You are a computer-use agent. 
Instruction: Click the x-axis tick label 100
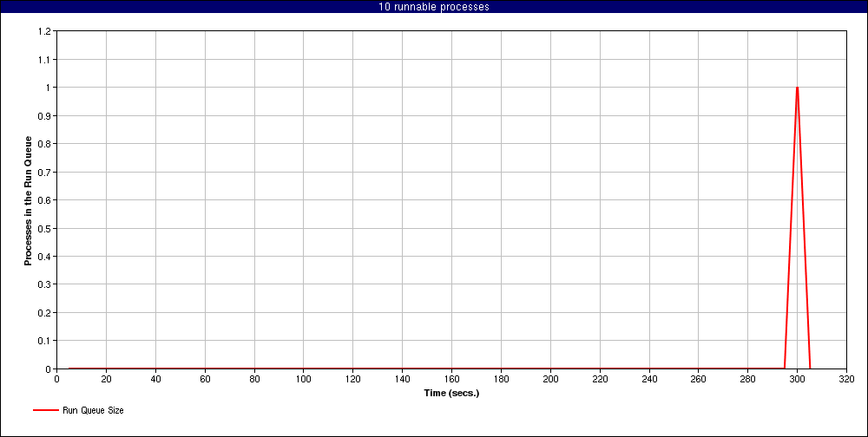303,379
